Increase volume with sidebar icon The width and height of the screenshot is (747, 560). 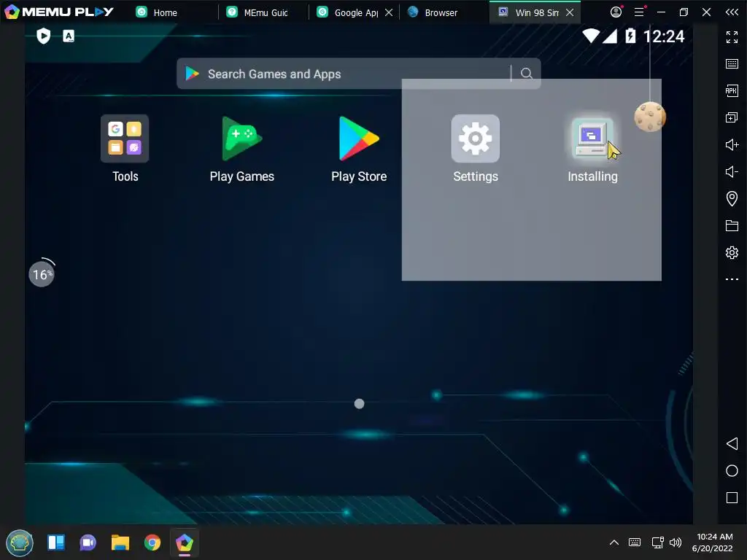[732, 144]
